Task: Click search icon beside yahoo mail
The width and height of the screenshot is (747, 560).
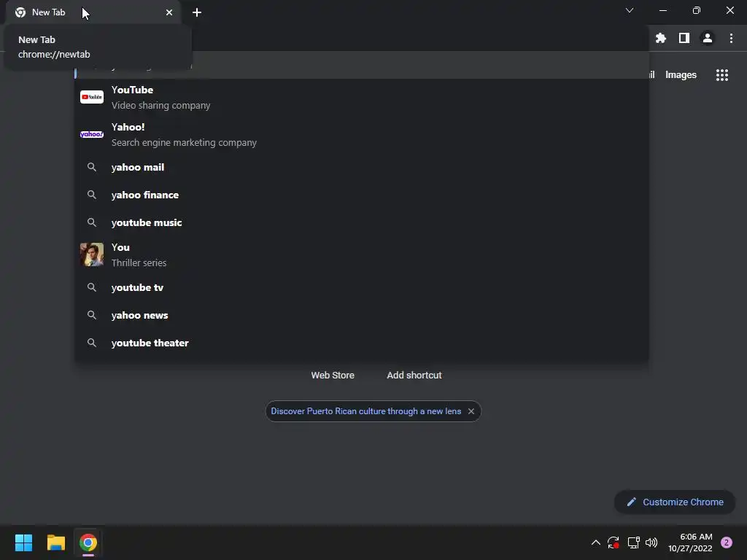Action: pos(91,167)
